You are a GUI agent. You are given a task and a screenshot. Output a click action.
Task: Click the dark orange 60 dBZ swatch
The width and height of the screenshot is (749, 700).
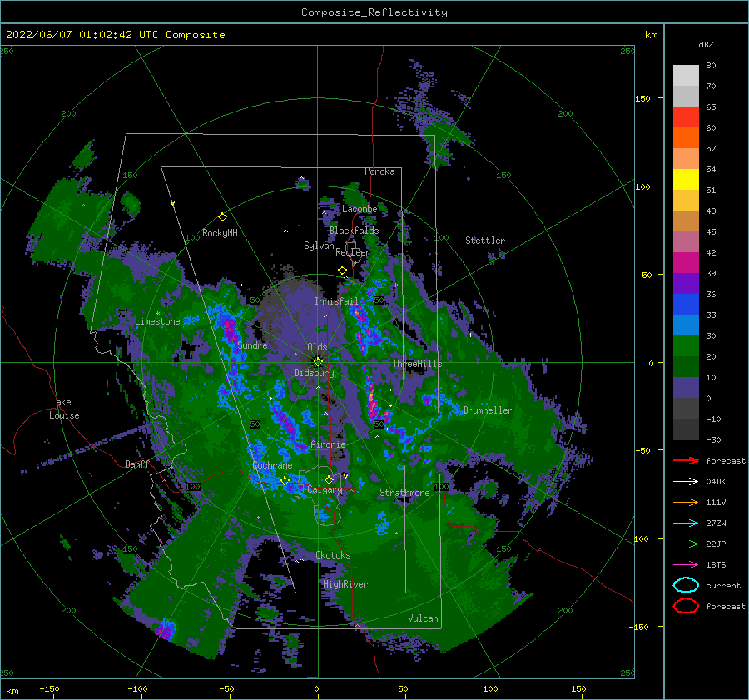click(x=686, y=137)
